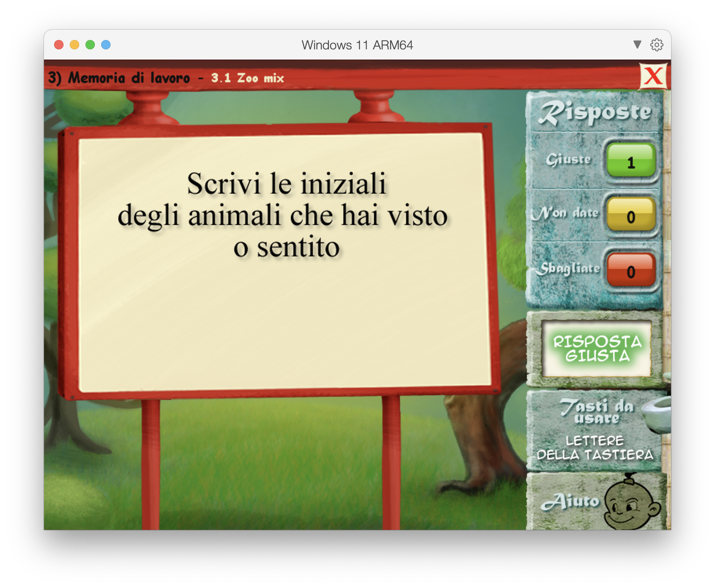
Task: Click the red Sbagliate counter
Action: (631, 270)
